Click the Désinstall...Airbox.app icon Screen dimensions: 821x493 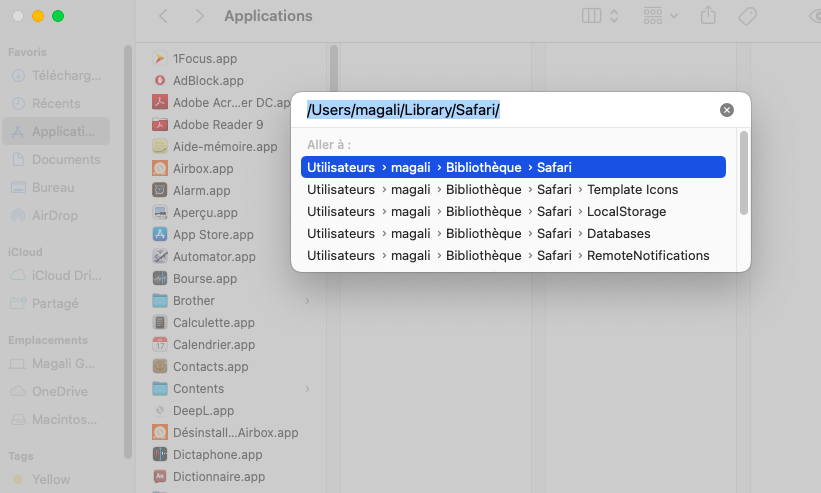pos(160,432)
